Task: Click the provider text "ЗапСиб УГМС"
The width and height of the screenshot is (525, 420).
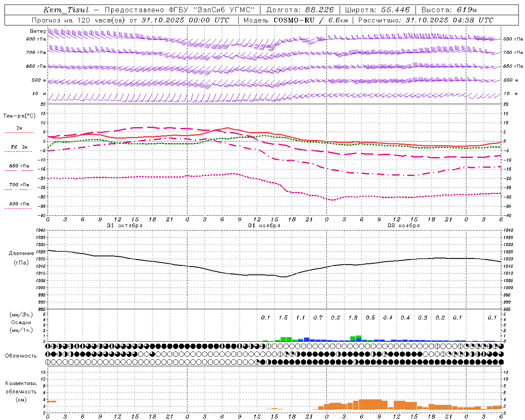Action: click(225, 10)
